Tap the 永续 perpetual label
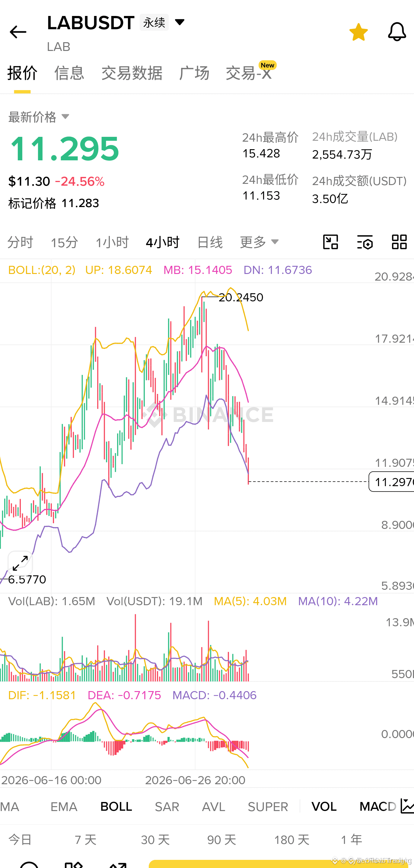 pyautogui.click(x=154, y=23)
